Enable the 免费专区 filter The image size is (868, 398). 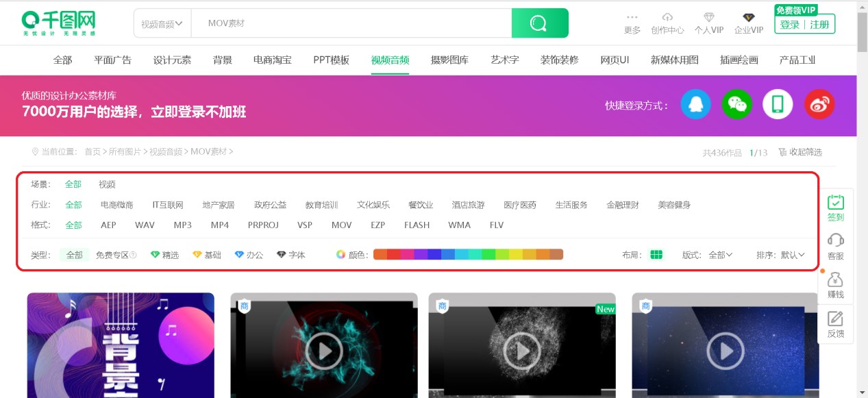pyautogui.click(x=116, y=254)
